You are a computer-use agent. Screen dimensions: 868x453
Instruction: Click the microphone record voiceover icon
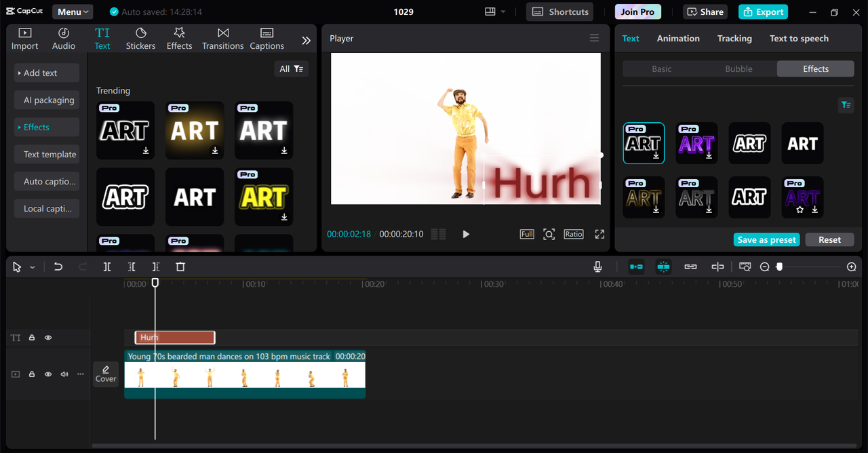click(x=597, y=267)
